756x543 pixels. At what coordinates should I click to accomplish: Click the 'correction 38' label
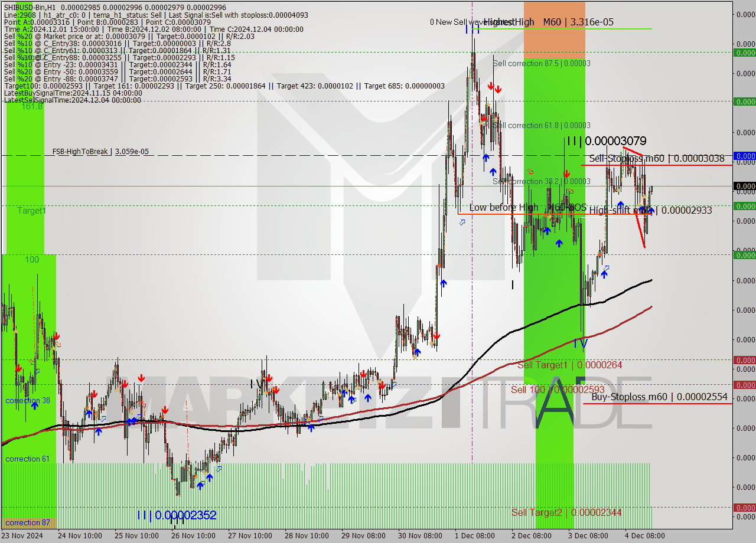click(x=27, y=401)
